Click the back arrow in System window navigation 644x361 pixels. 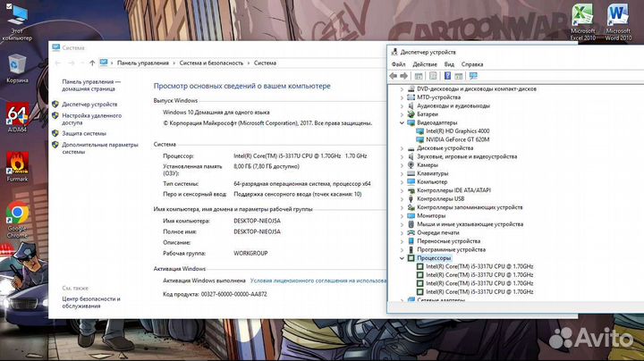tap(58, 63)
